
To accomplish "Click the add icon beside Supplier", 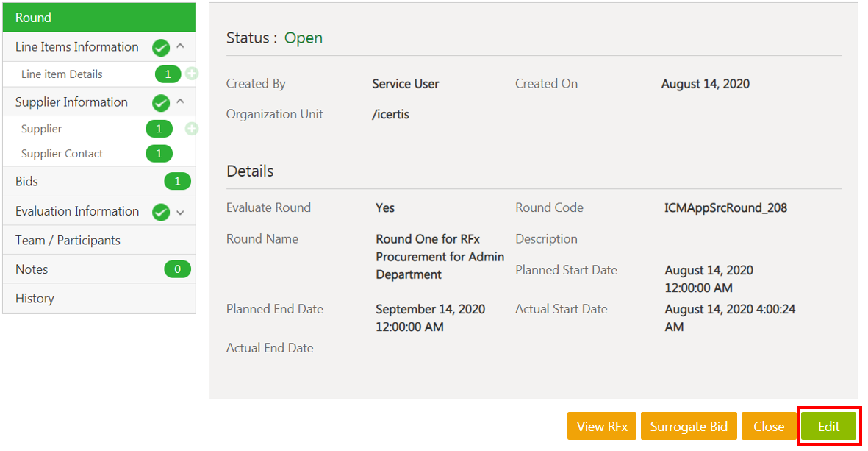I will (x=192, y=129).
